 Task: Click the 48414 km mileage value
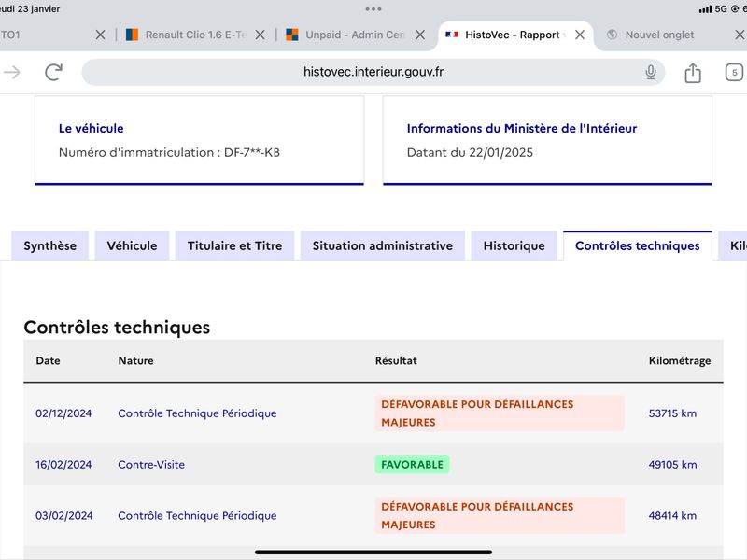click(672, 516)
